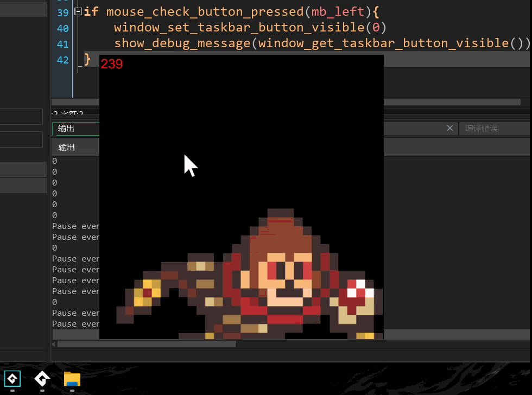This screenshot has height=395, width=532.
Task: Click the first 0 output line
Action: click(x=55, y=161)
